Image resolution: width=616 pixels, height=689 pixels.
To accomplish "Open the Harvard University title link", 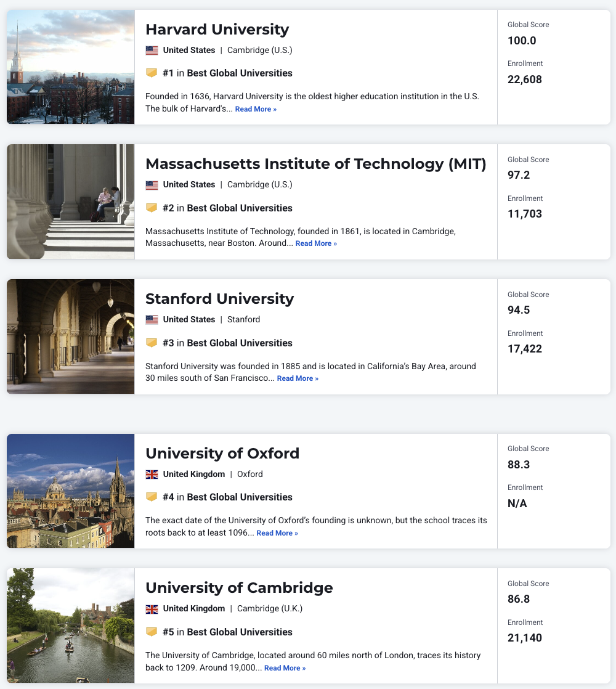I will tap(217, 29).
